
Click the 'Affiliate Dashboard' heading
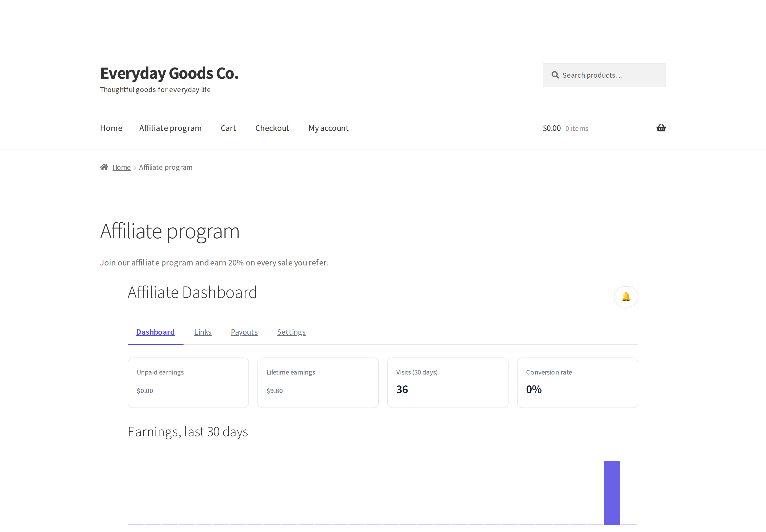click(192, 292)
